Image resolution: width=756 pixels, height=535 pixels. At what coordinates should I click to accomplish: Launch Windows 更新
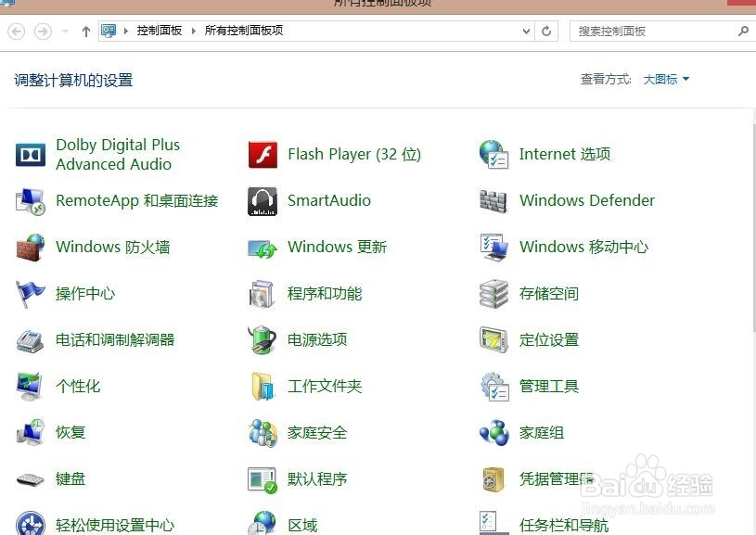(337, 248)
